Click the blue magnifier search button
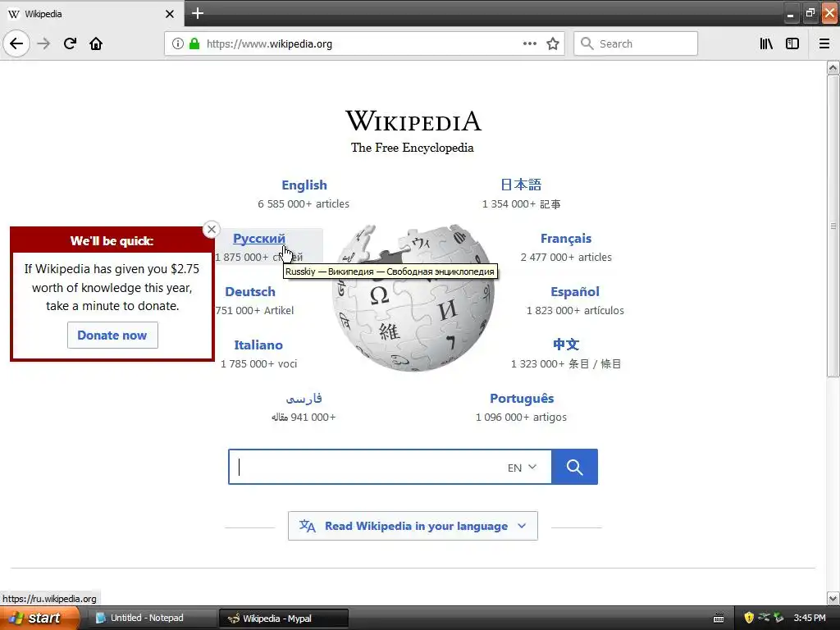The image size is (840, 630). pos(574,467)
